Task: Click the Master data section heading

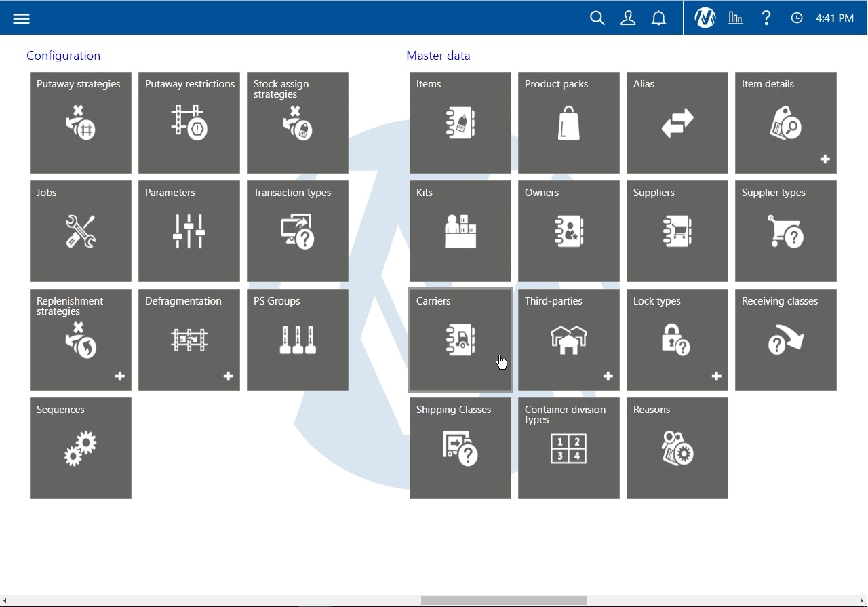Action: [x=438, y=56]
